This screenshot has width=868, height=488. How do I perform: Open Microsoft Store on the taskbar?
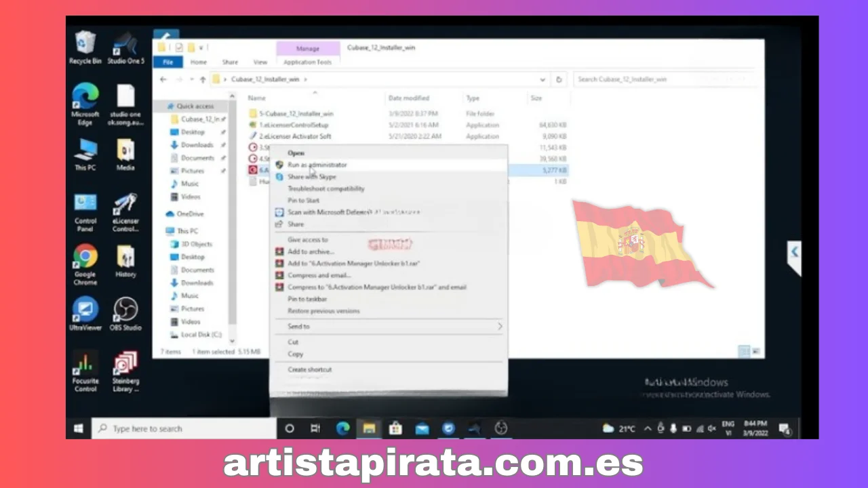pos(395,428)
